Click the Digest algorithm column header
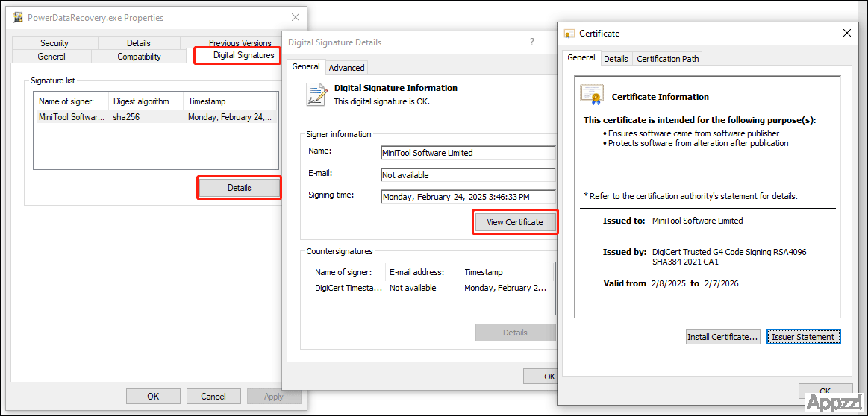Viewport: 868px width, 416px height. pyautogui.click(x=146, y=101)
